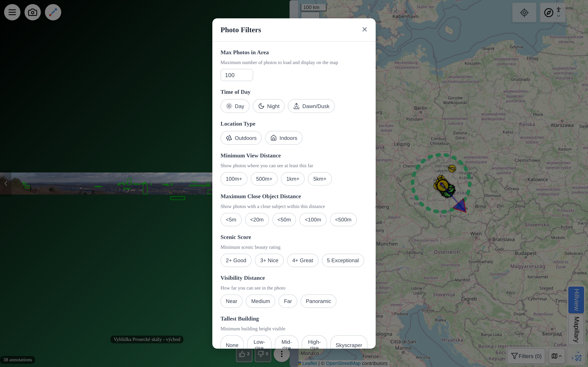Open the OpenStreetMap attribution link
The width and height of the screenshot is (588, 367).
(x=343, y=363)
